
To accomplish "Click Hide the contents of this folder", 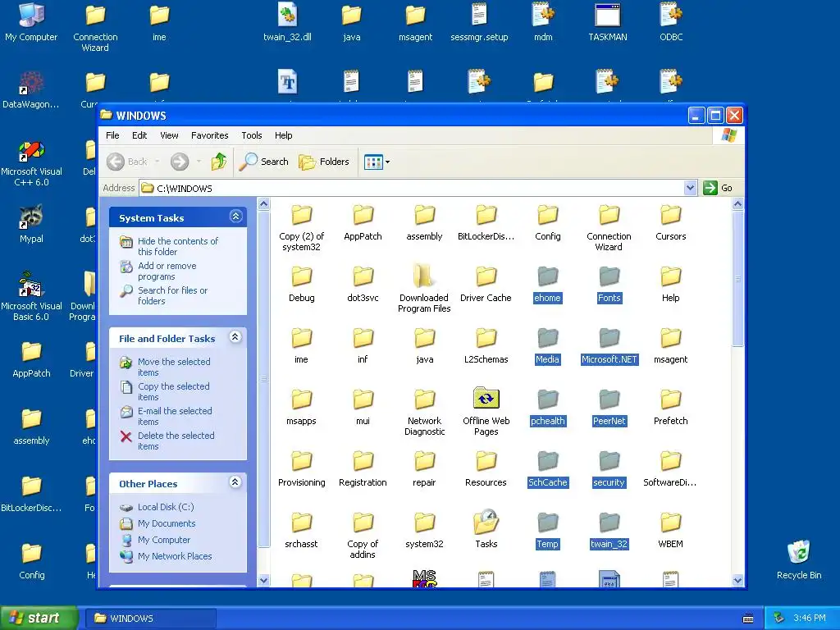I will coord(178,246).
